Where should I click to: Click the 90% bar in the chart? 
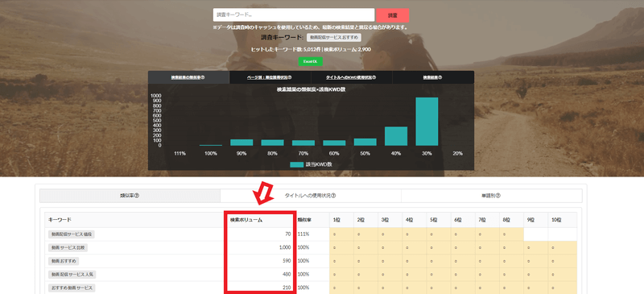coord(242,143)
